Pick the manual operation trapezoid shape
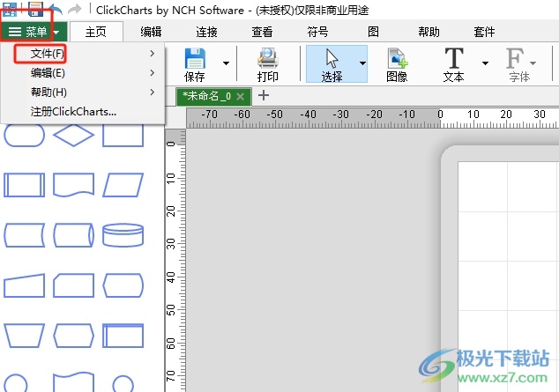Screen dimensions: 559x392 (24, 336)
